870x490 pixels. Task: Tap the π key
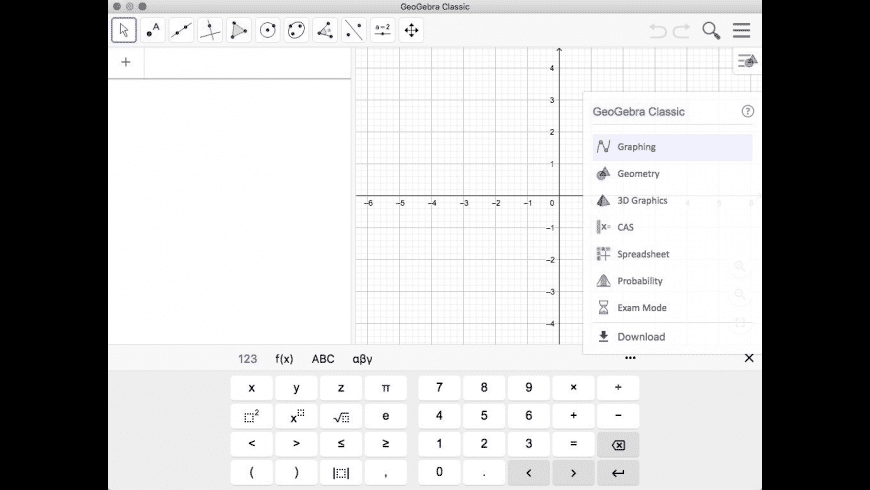[386, 388]
